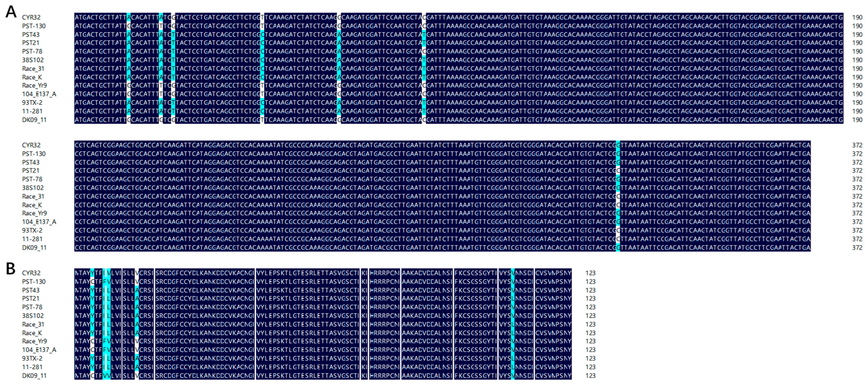
Task: Click the panel B label
Action: (10, 268)
